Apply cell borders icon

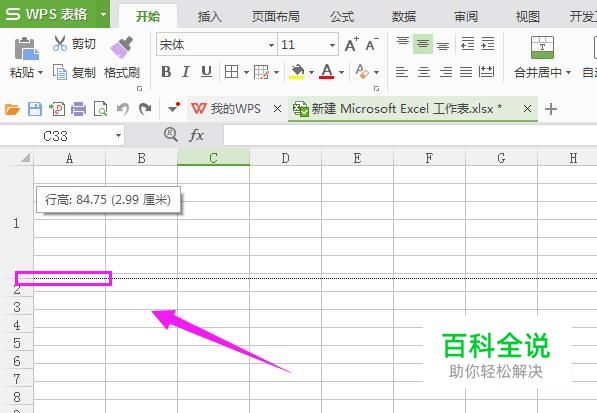tap(231, 72)
